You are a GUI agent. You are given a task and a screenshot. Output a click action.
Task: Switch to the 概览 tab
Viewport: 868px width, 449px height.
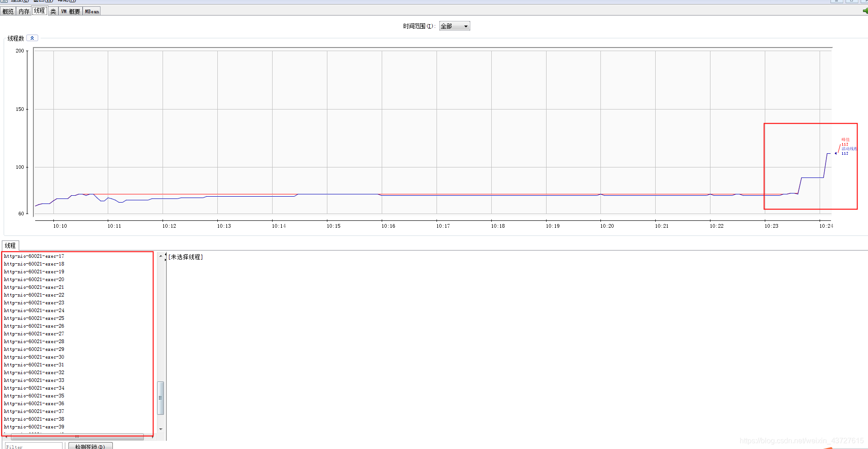click(8, 11)
